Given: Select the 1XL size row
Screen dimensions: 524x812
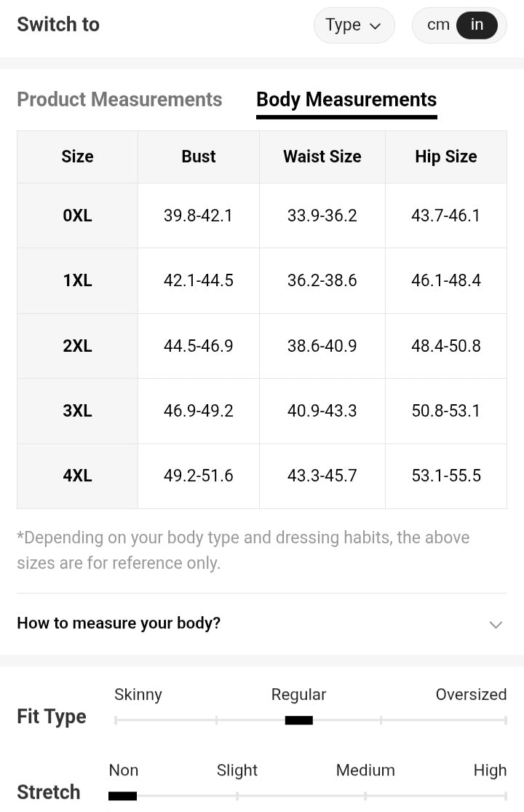Looking at the screenshot, I should click(77, 280).
